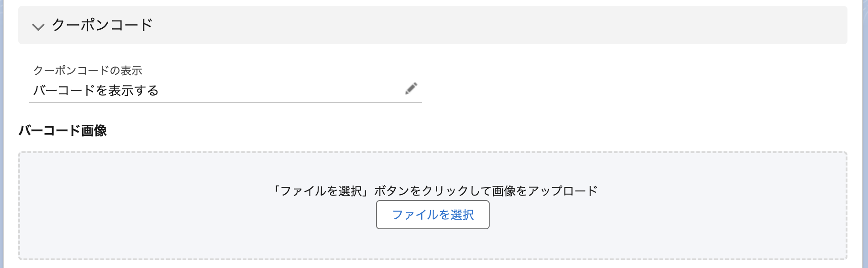Collapse the クーポンコード section chevron

(38, 26)
